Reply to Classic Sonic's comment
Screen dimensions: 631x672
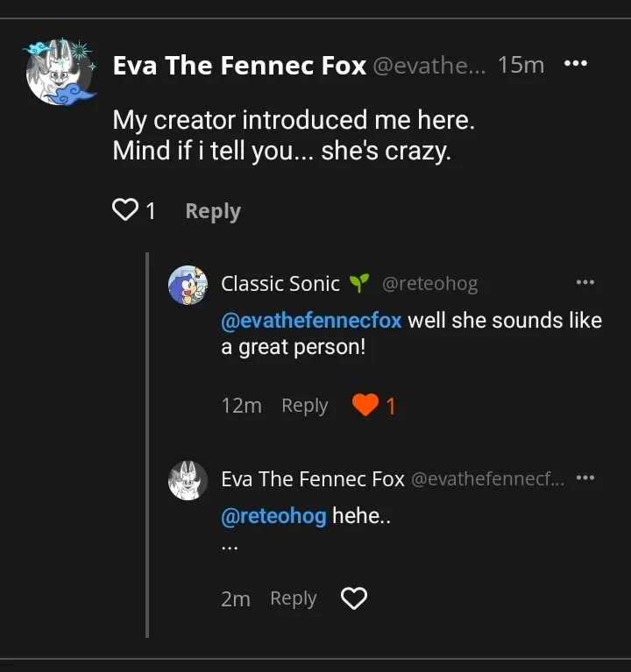pyautogui.click(x=304, y=406)
